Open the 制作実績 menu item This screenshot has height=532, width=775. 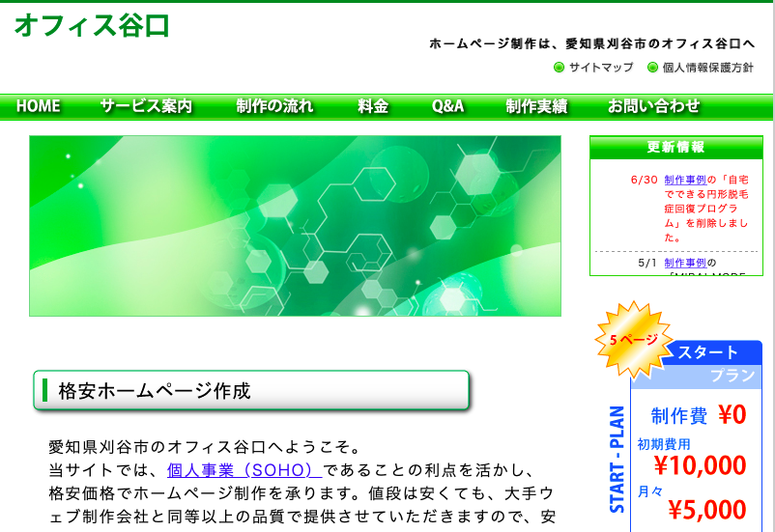536,107
